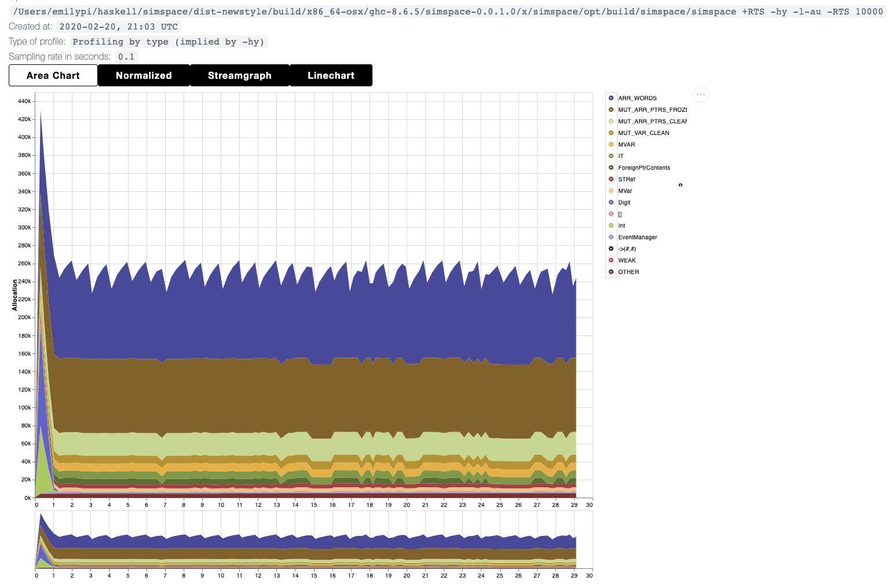This screenshot has width=888, height=588.
Task: Toggle the EventManager series legend label
Action: click(637, 238)
